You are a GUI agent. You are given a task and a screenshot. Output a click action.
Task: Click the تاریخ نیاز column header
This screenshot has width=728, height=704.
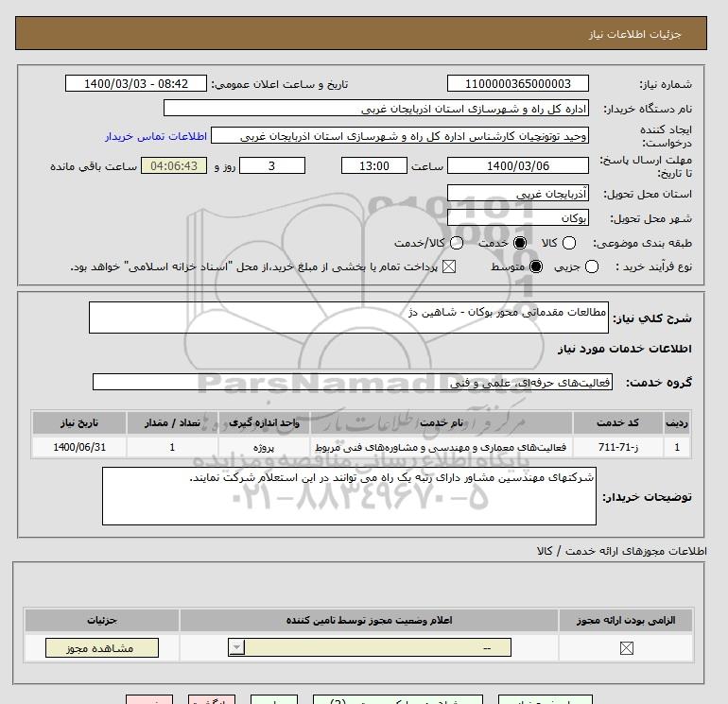(x=79, y=422)
